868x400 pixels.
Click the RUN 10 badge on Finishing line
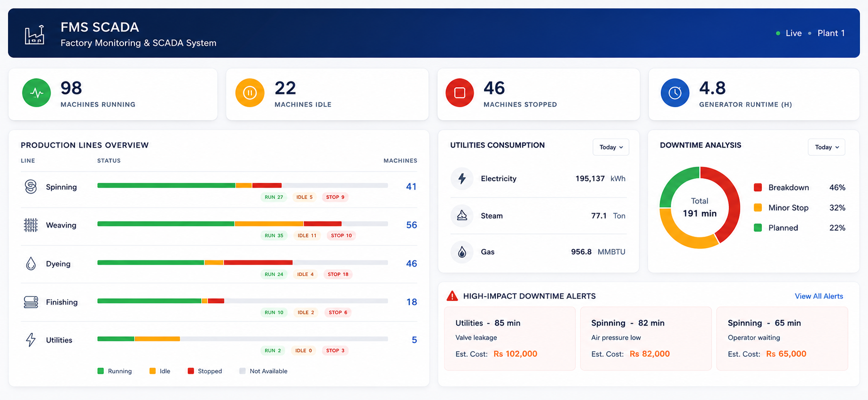(x=274, y=312)
